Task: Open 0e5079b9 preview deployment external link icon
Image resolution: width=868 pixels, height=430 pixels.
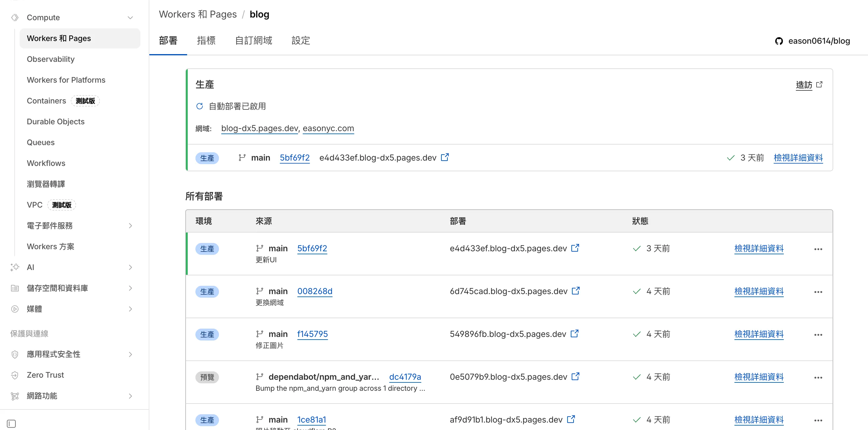Action: (575, 376)
